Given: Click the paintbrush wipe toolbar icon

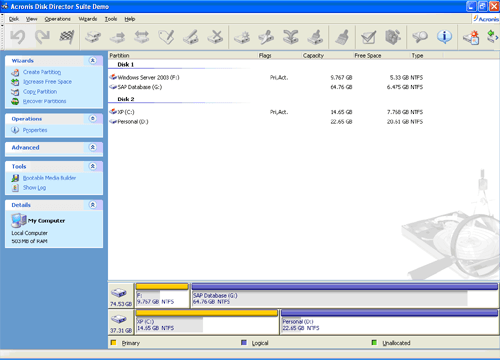Looking at the screenshot, I should pos(342,37).
